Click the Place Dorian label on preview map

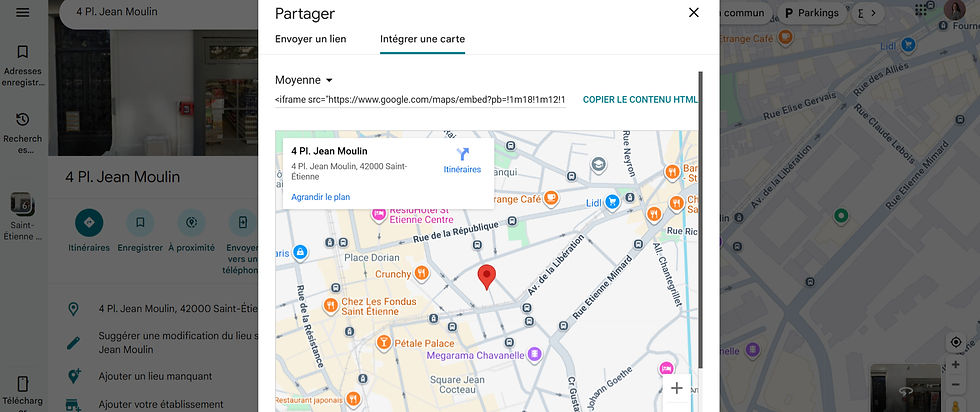371,258
